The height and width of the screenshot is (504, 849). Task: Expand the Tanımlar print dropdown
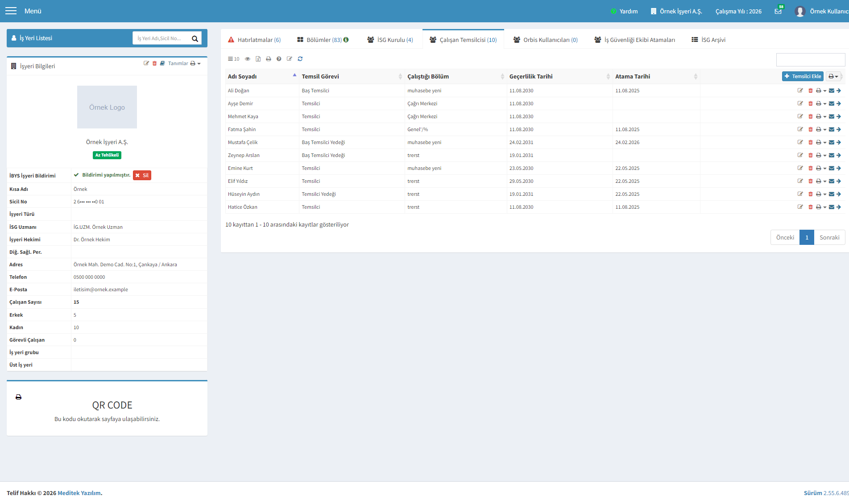pyautogui.click(x=195, y=63)
